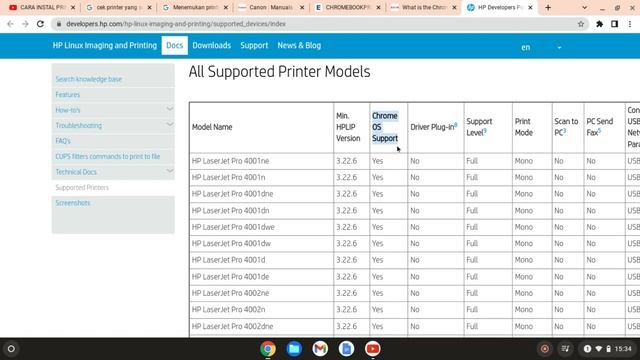
Task: Select HP LaserJet Pro 4001dw row name
Action: tap(231, 243)
